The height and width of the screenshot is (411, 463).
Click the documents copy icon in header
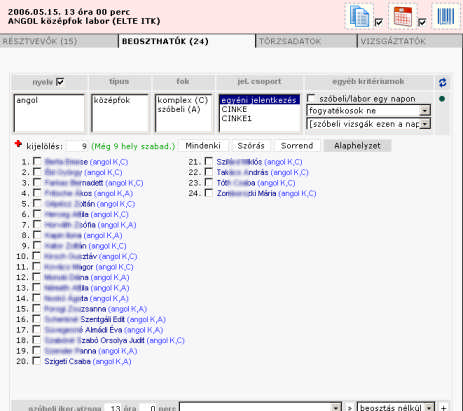(x=359, y=16)
